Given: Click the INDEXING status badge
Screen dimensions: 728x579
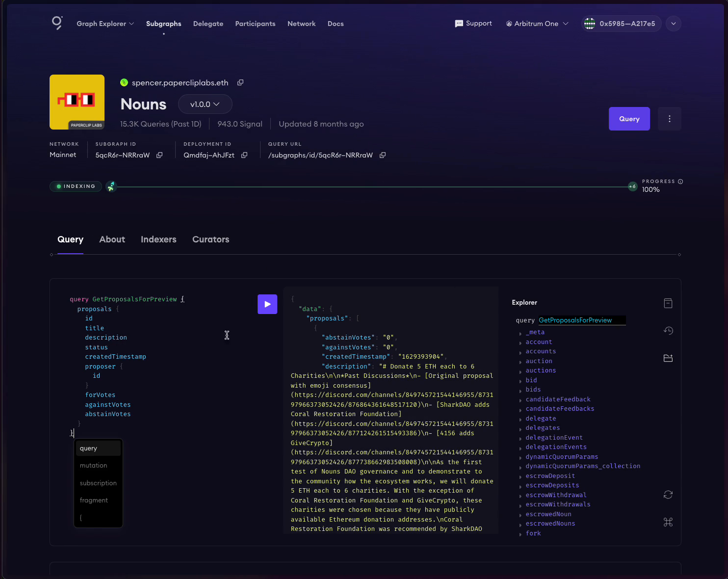Looking at the screenshot, I should click(76, 186).
